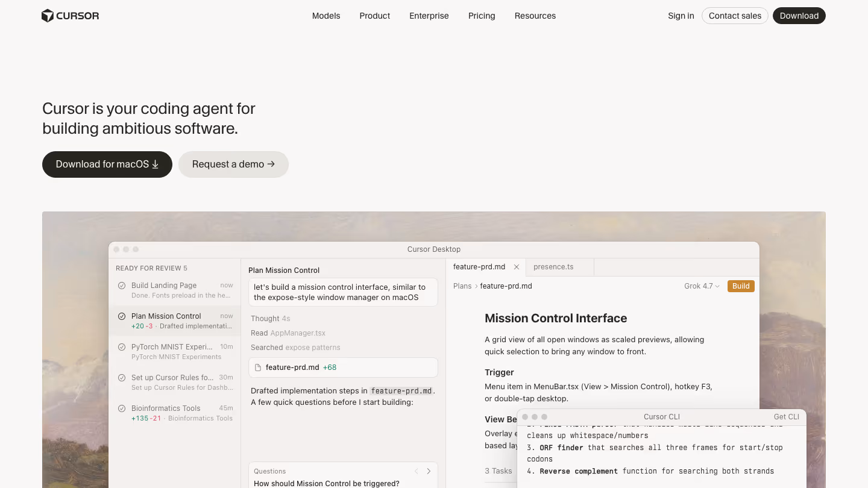Click the check icon beside Set up Cursor Rules
Image resolution: width=868 pixels, height=488 pixels.
(x=122, y=378)
